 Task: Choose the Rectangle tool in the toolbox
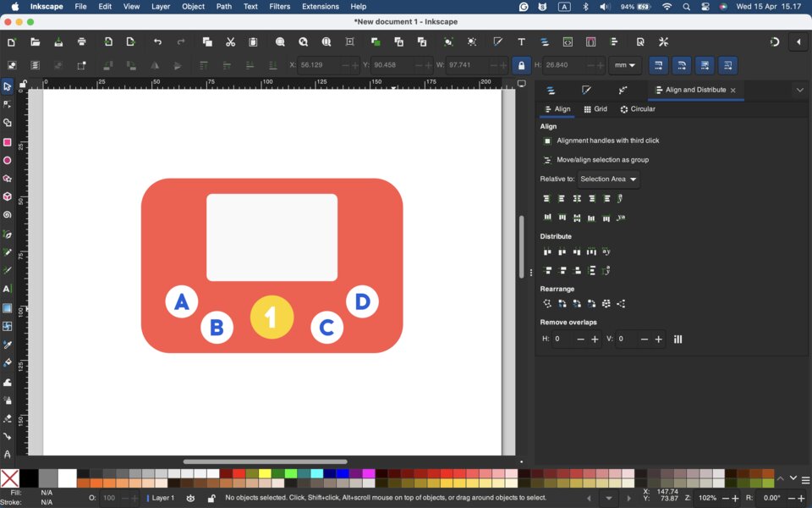tap(8, 142)
